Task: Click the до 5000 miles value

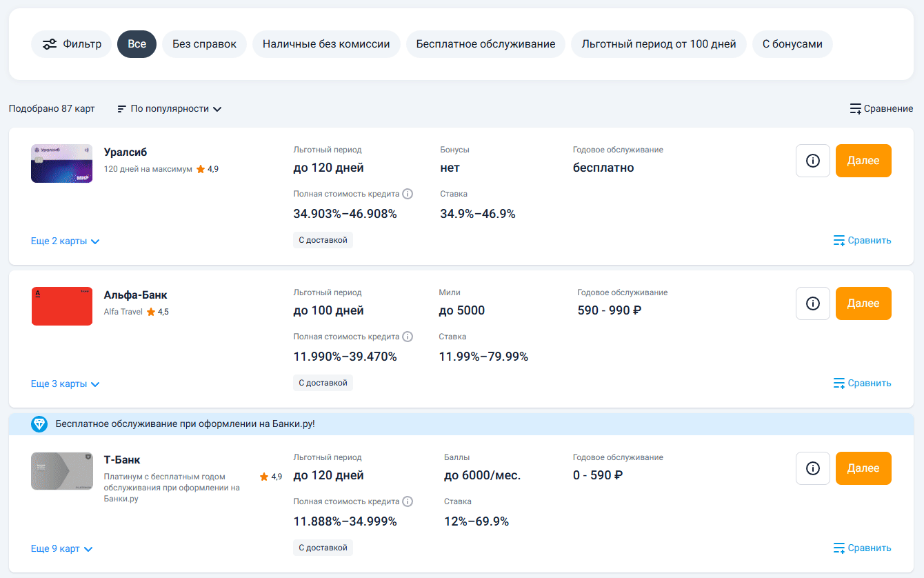Action: click(461, 310)
